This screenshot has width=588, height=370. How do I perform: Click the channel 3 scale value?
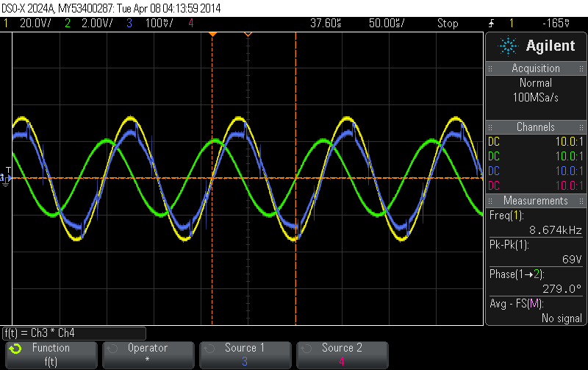pyautogui.click(x=159, y=24)
